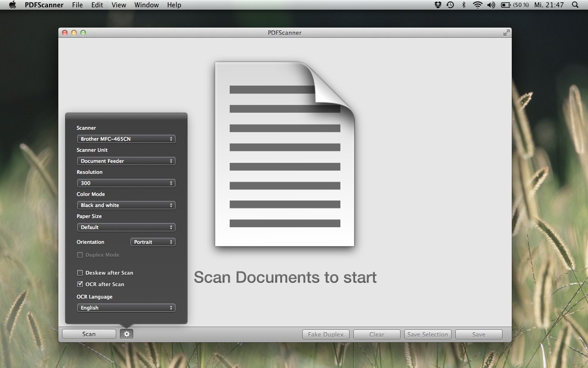Click the gear settings icon beside Scan
Screen dimensions: 588x368
click(126, 334)
